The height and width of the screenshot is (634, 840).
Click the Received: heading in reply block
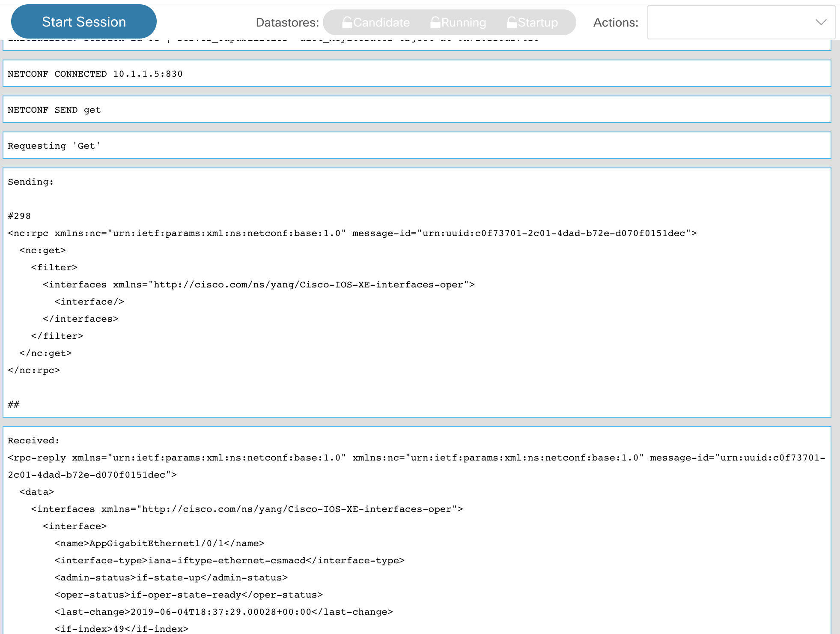(x=33, y=440)
